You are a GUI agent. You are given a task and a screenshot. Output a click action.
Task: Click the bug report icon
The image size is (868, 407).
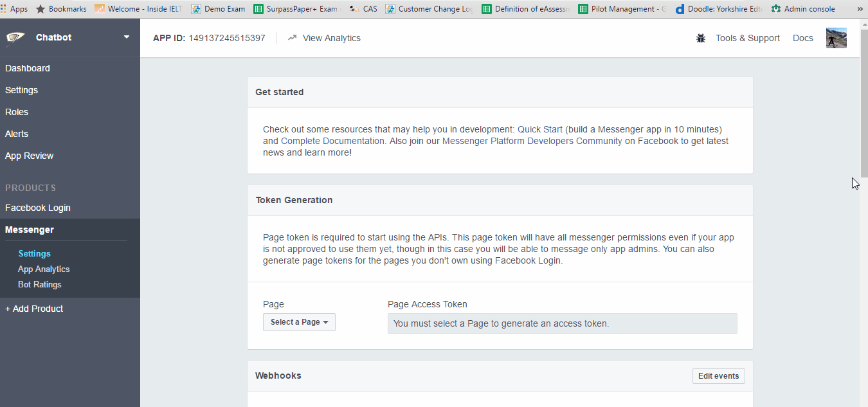[x=701, y=39]
